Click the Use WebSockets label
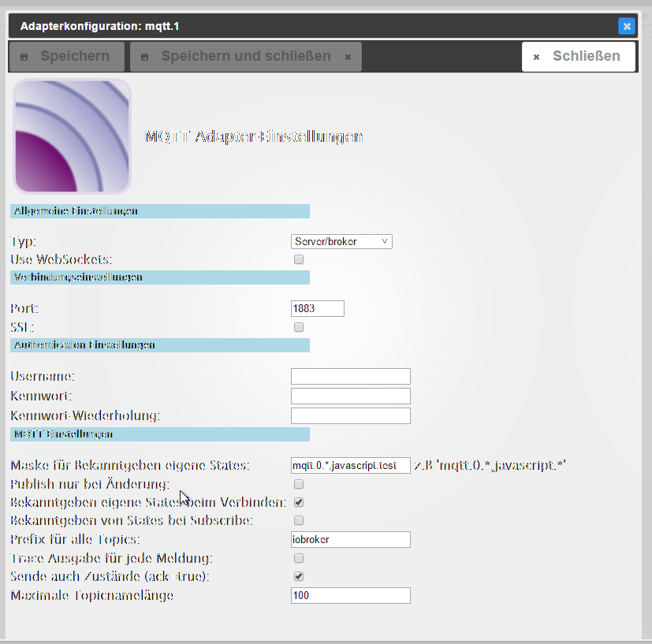 61,259
